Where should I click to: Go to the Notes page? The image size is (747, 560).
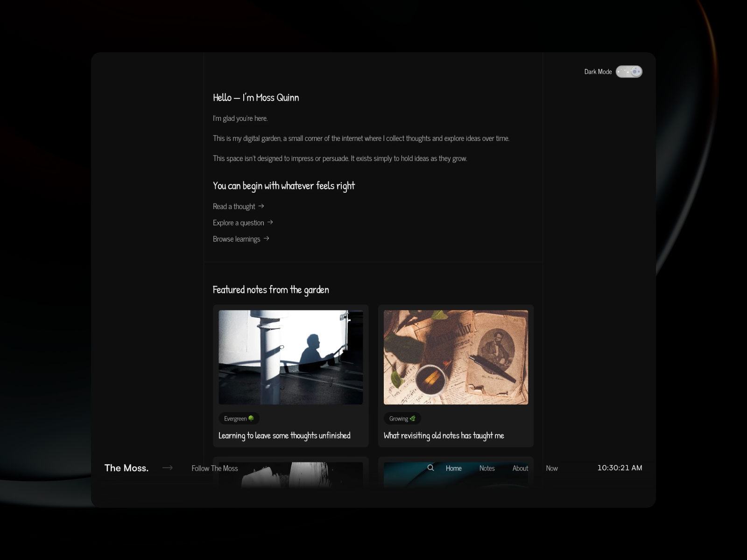point(486,468)
